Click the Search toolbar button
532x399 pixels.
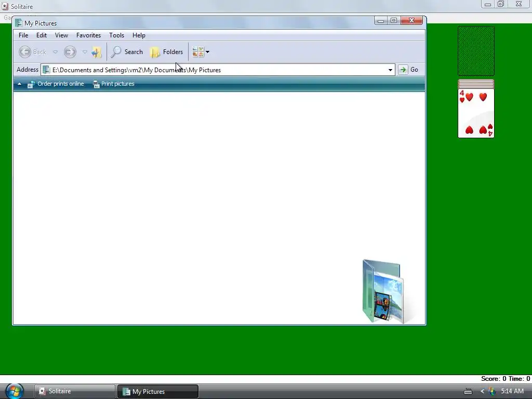pos(127,52)
